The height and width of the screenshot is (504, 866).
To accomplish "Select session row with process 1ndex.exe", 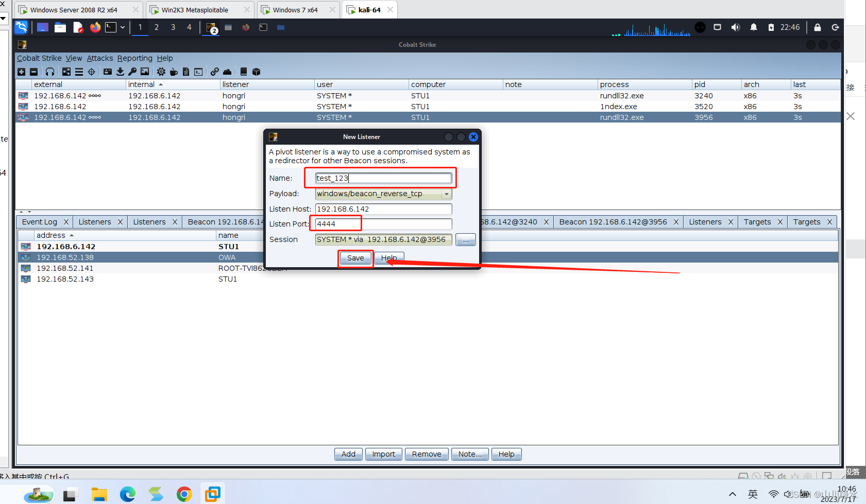I will [428, 107].
